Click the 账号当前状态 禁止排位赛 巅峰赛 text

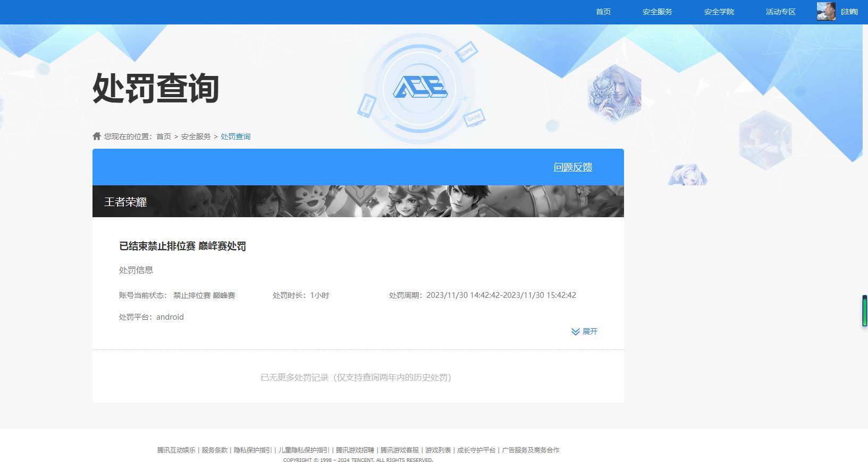[177, 295]
